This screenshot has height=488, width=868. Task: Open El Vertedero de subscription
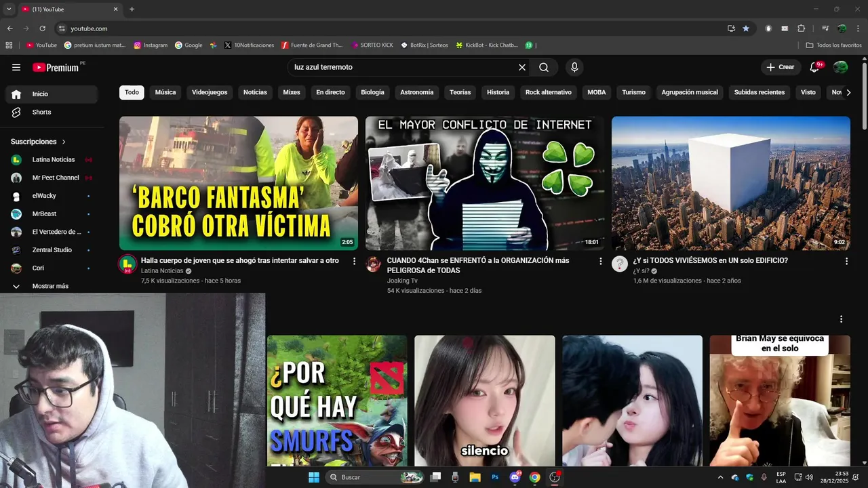point(52,232)
